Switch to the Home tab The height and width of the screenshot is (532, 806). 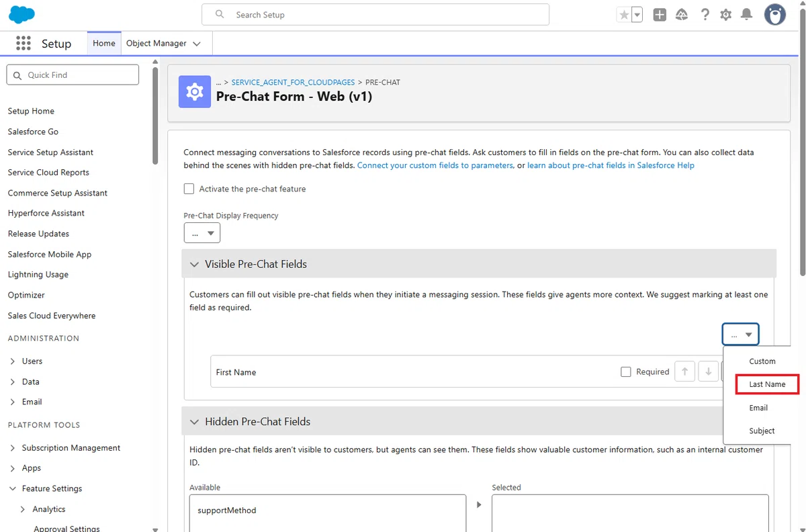tap(104, 43)
